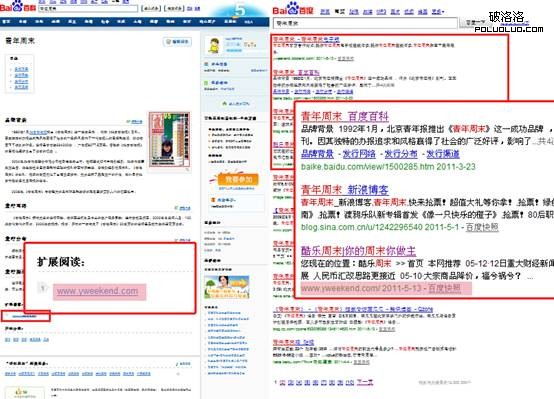554x399 pixels.
Task: Click the 发行网络 sublink in enlarged result
Action: coord(359,154)
